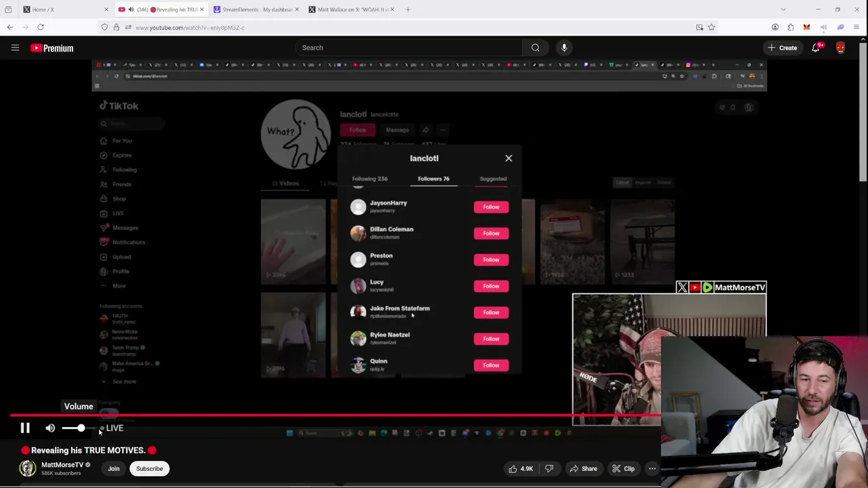Open more actions three-dot menu
Image resolution: width=868 pixels, height=488 pixels.
coord(652,468)
